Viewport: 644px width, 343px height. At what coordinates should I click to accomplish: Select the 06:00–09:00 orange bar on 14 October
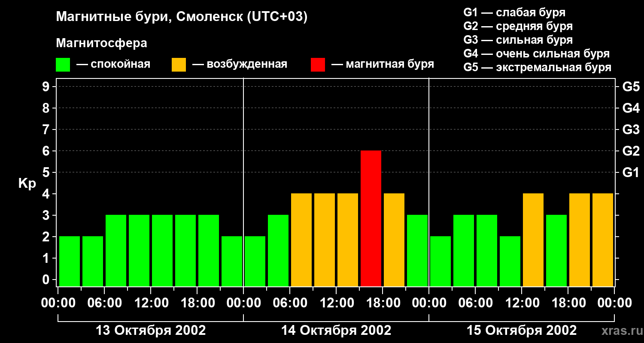pyautogui.click(x=301, y=240)
